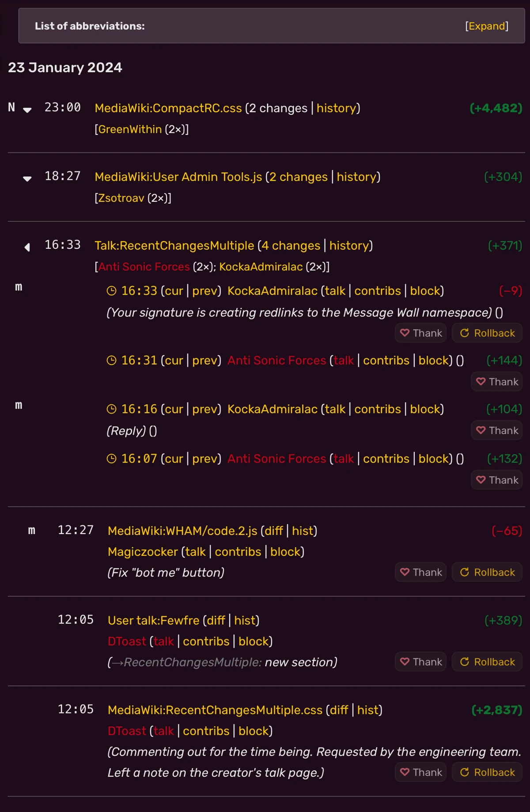
Task: Click the heart icon thanking the 16:16 KockaAdmiralac edit
Action: click(x=481, y=430)
